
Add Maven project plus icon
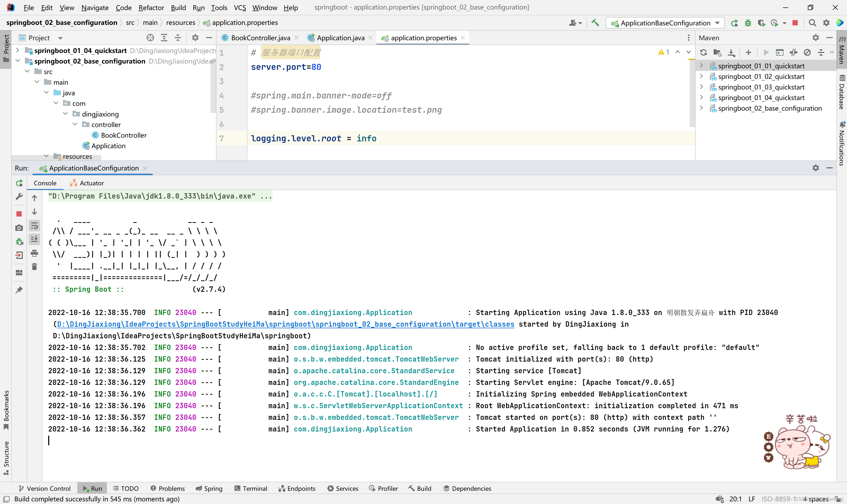tap(749, 52)
